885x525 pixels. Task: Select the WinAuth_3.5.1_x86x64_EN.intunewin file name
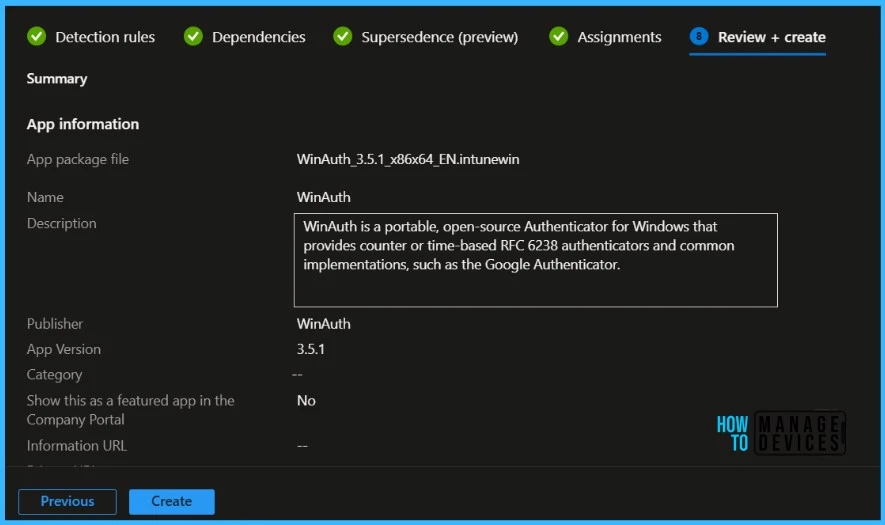tap(408, 159)
